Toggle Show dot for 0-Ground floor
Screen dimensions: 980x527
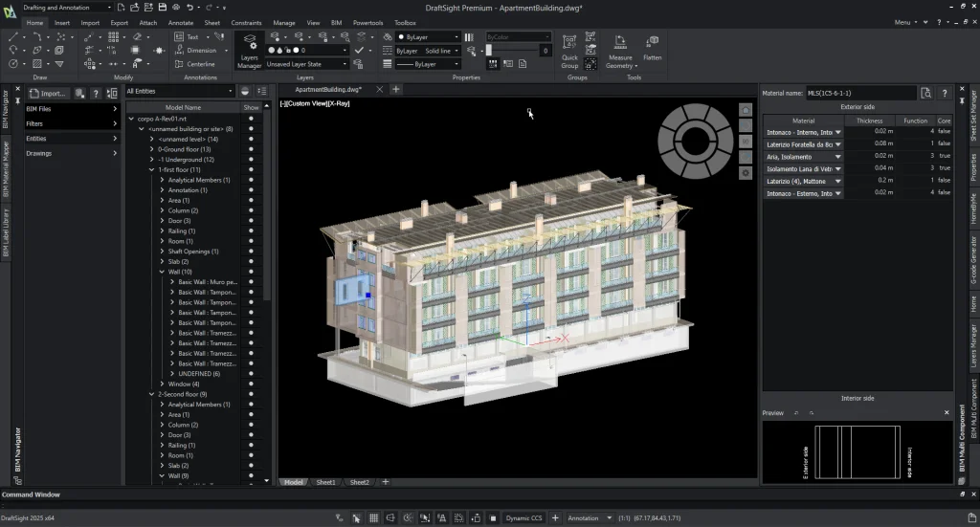pos(252,149)
